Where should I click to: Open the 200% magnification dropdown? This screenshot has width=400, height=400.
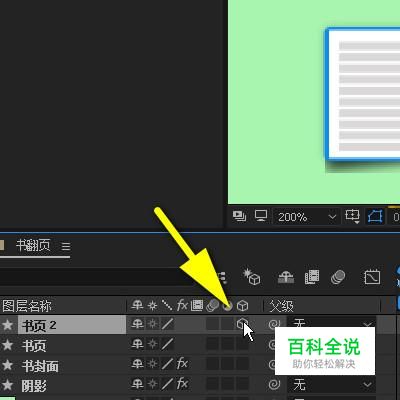[307, 217]
